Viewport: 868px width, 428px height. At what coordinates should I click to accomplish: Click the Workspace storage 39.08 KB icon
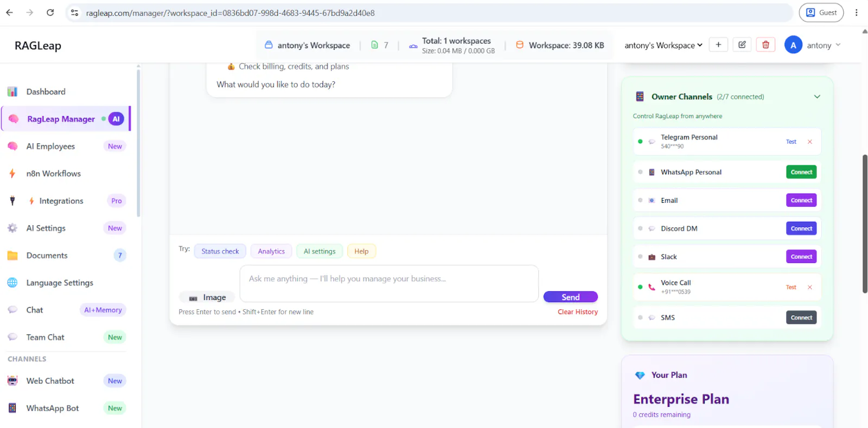click(x=519, y=45)
